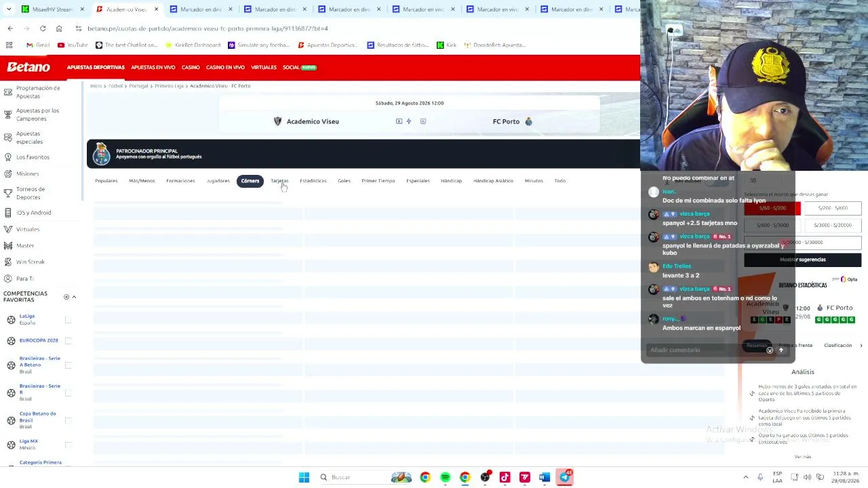Open Apuestas especiales in sidebar
The width and height of the screenshot is (868, 488).
pos(41,138)
